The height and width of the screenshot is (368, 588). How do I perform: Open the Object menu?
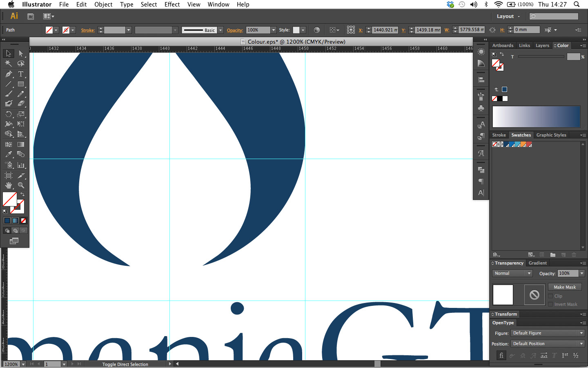click(103, 4)
